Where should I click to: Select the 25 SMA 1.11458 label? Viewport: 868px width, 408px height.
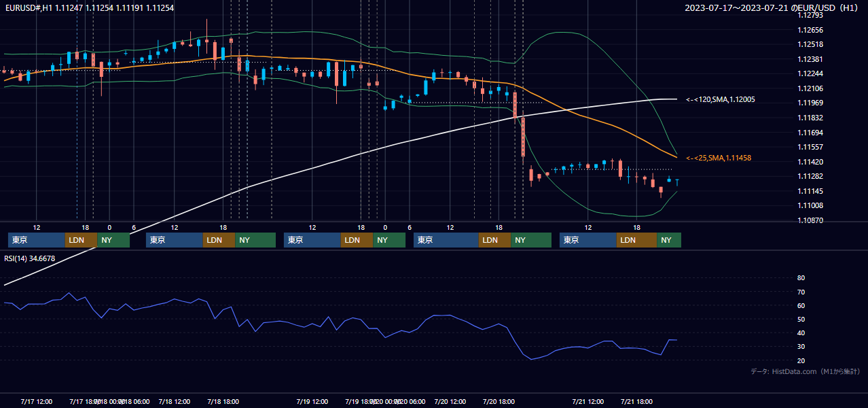click(x=719, y=158)
